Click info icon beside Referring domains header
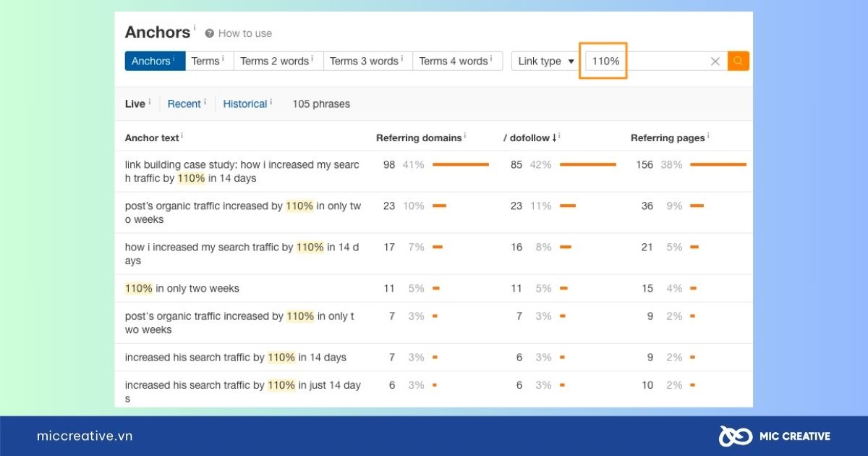 [x=465, y=135]
